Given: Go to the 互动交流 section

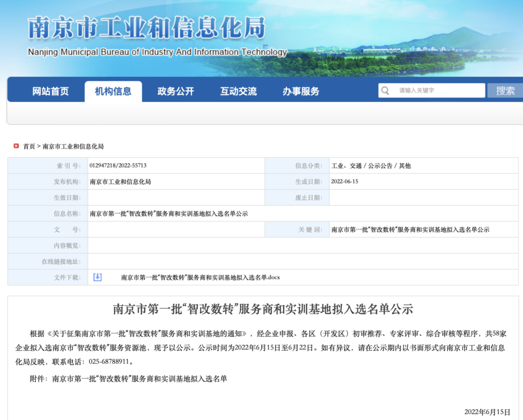Looking at the screenshot, I should tap(238, 92).
